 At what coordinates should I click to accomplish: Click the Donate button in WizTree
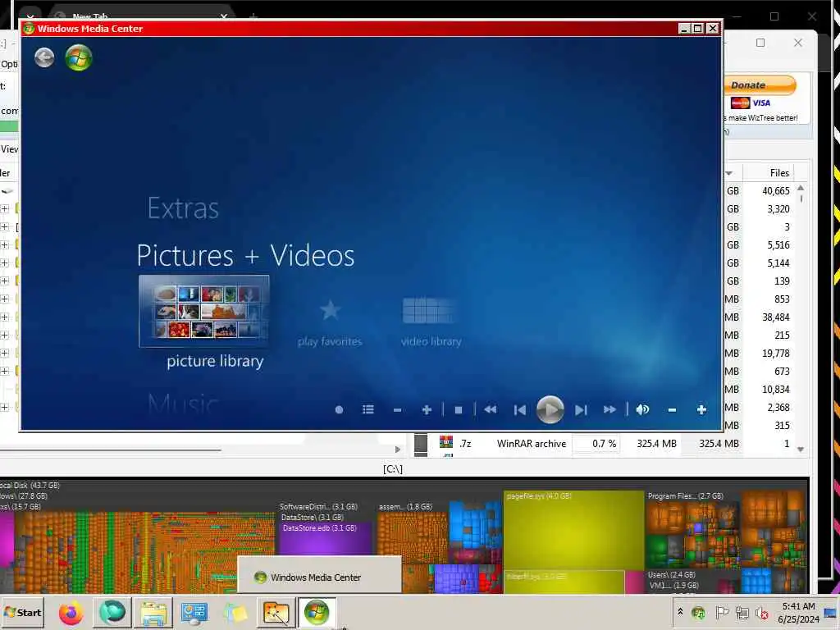[x=760, y=85]
